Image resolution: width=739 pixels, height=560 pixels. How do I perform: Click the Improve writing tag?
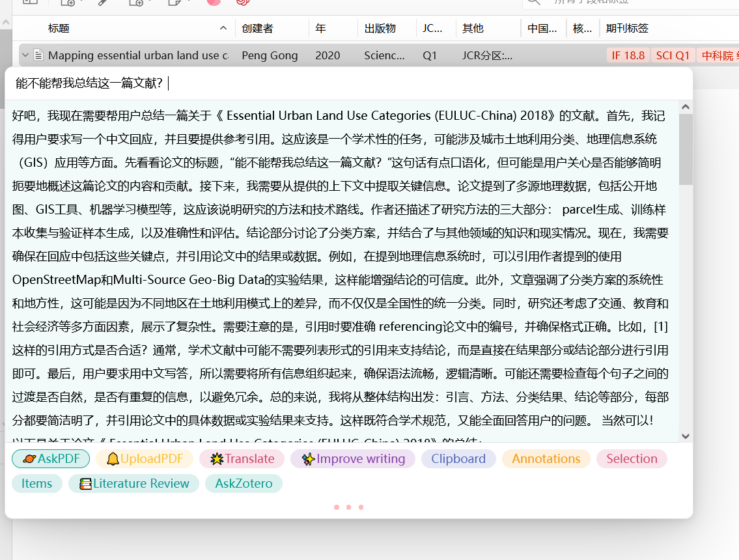point(353,458)
